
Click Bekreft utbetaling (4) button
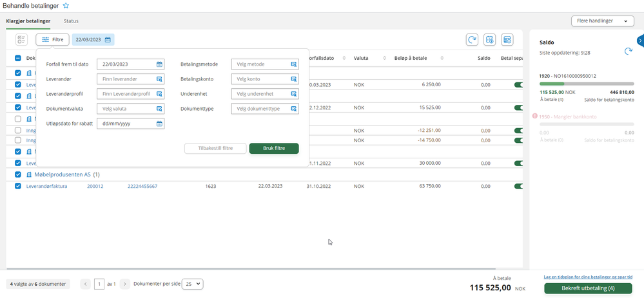point(588,288)
